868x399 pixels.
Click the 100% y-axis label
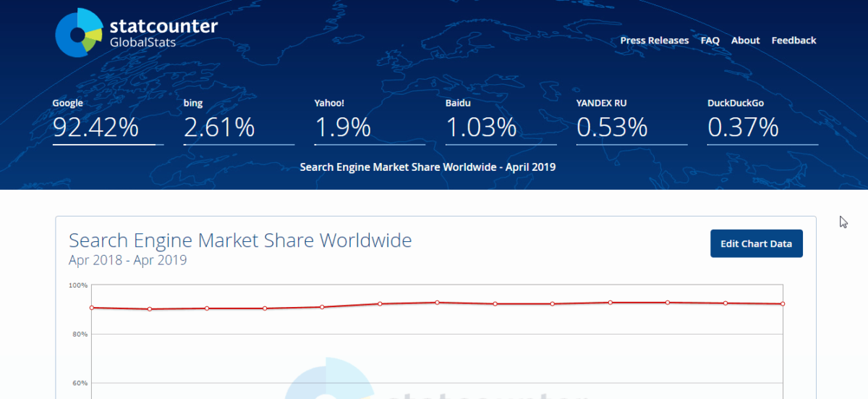[78, 285]
